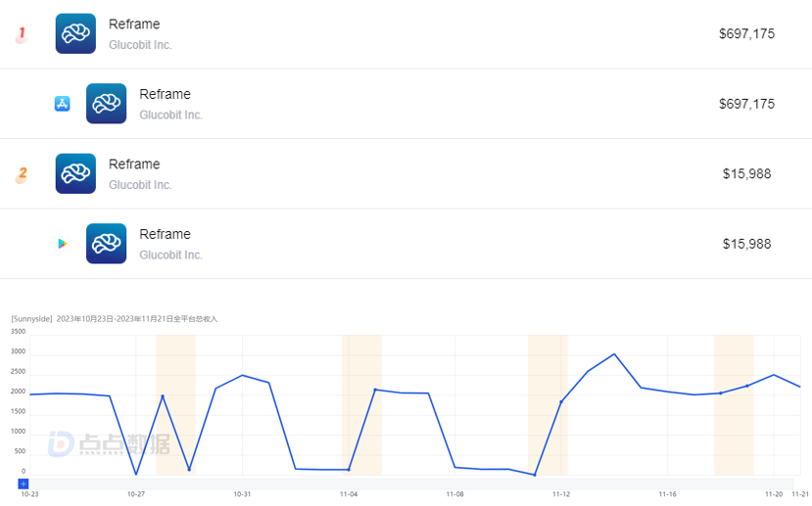Image resolution: width=812 pixels, height=506 pixels.
Task: Click the 10-31 date label on the axis
Action: pos(243,494)
